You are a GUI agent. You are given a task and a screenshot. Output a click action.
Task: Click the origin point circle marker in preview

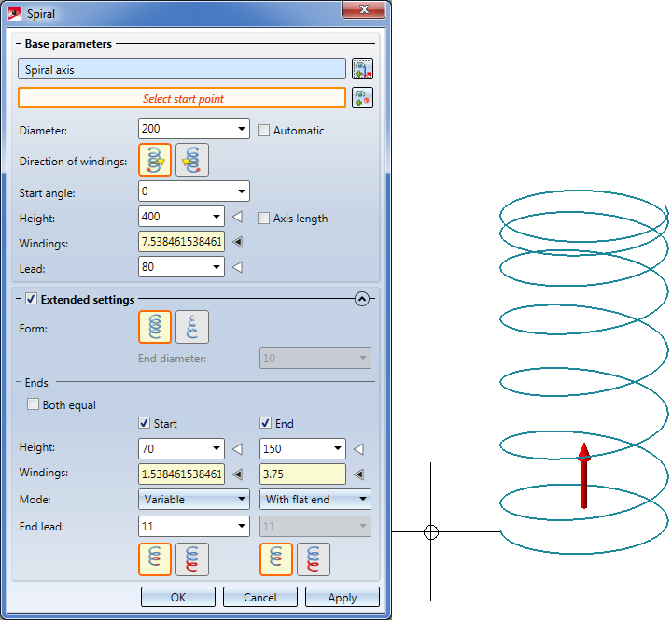click(x=430, y=532)
